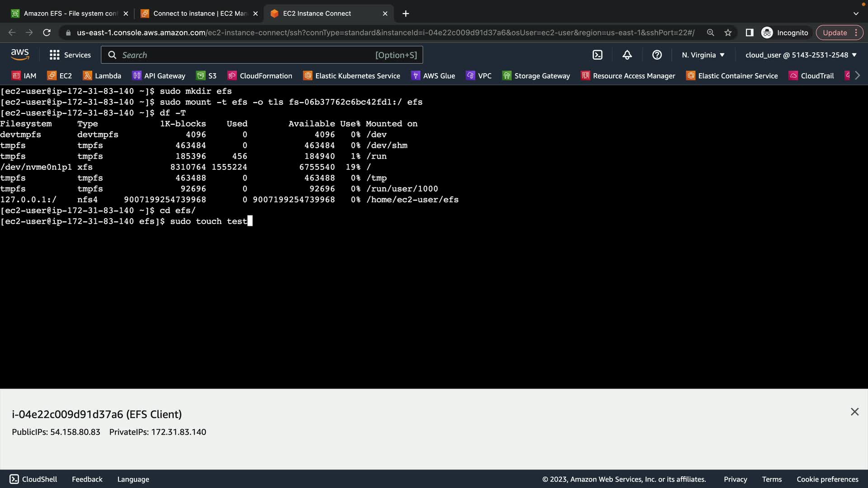Bookmark this page with star icon
Screen dimensions: 868x488
click(728, 33)
